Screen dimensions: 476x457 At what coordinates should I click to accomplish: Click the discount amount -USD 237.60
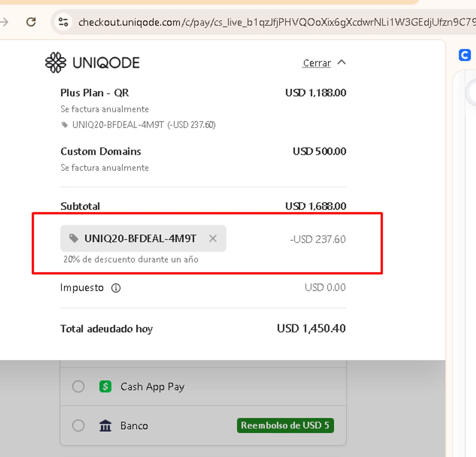[318, 239]
